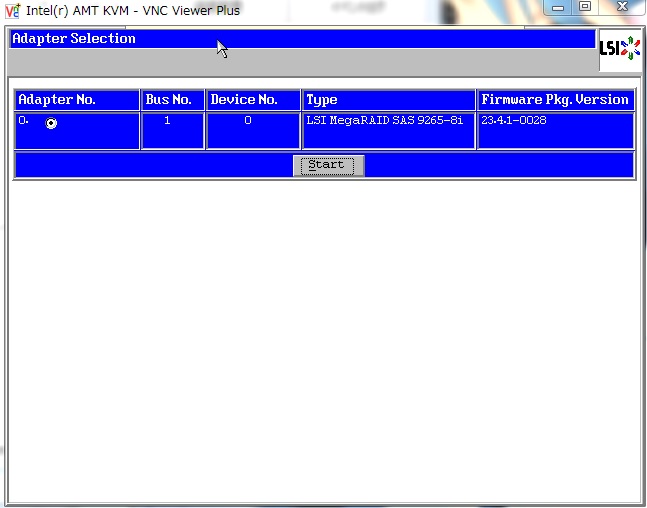Close the VNC Viewer Plus window
This screenshot has height=508, width=647.
pyautogui.click(x=622, y=7)
